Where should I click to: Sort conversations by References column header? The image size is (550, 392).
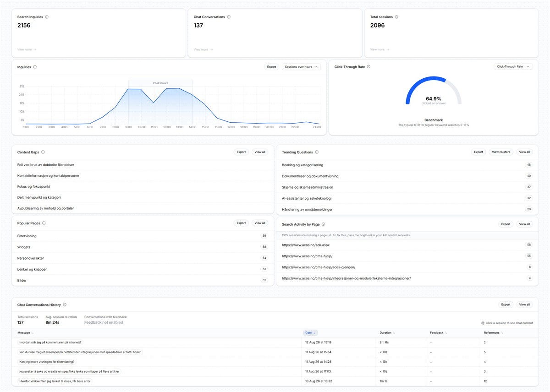click(x=493, y=333)
